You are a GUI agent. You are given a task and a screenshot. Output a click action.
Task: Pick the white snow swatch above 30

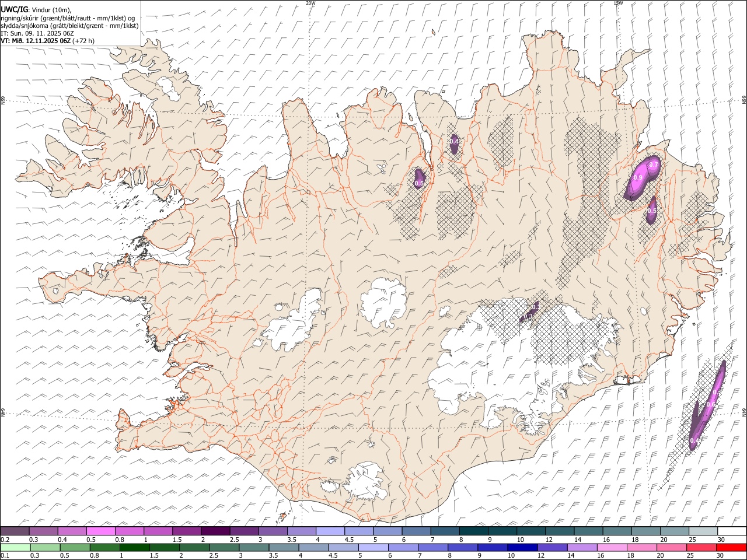point(732,531)
